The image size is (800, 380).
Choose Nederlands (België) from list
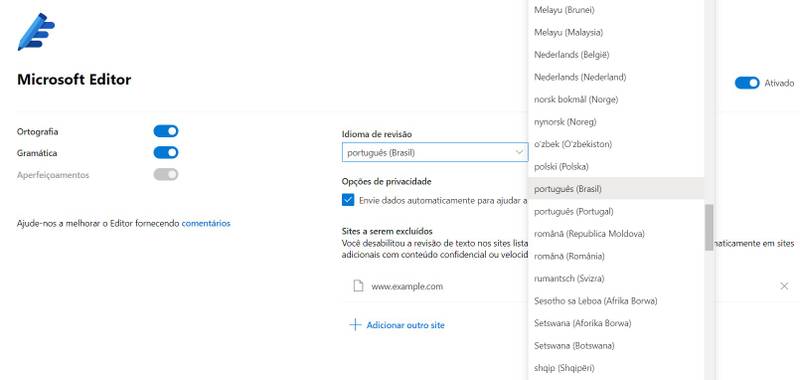(616, 55)
